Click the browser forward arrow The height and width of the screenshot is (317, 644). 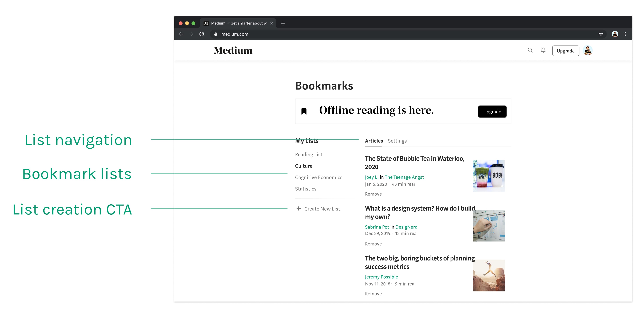click(192, 34)
